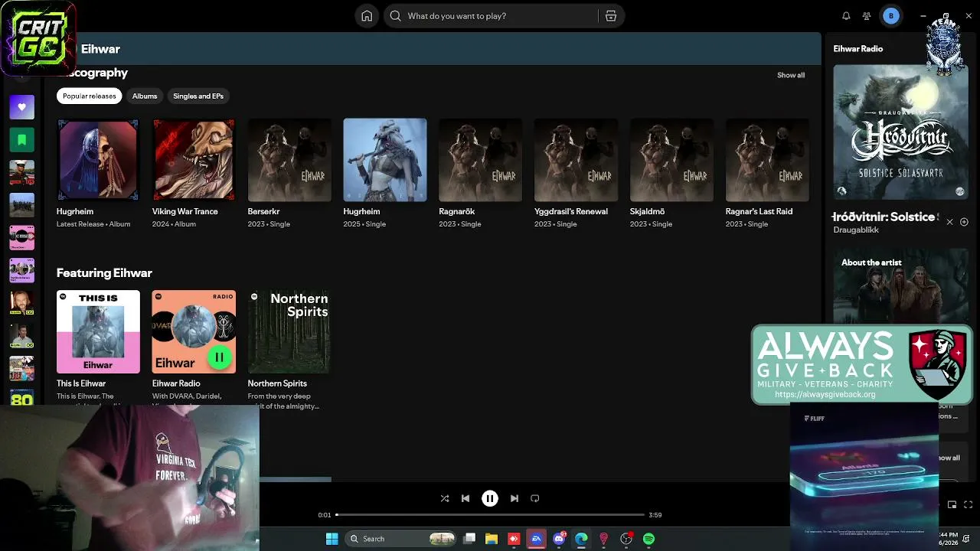This screenshot has width=980, height=551.
Task: Open the Hugrheim album cover
Action: pos(98,160)
